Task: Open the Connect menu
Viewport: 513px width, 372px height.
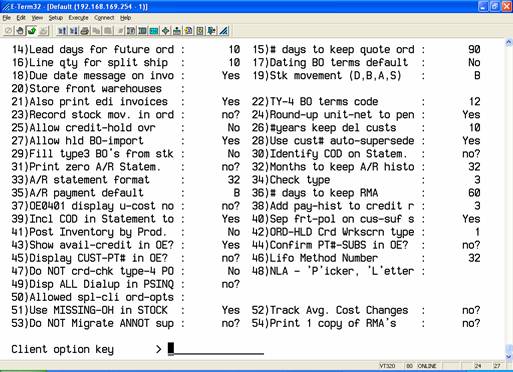Action: [104, 18]
